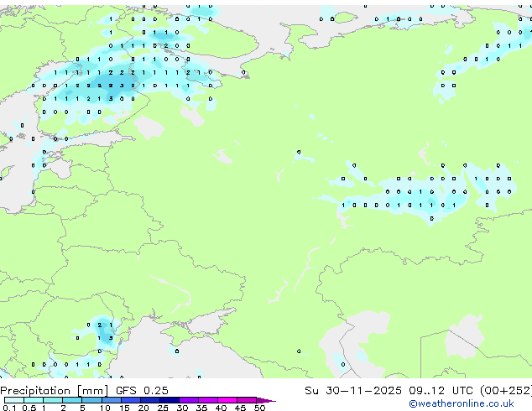
Task: Select the 0.5–1 mm legend color swatch
Action: [34, 400]
